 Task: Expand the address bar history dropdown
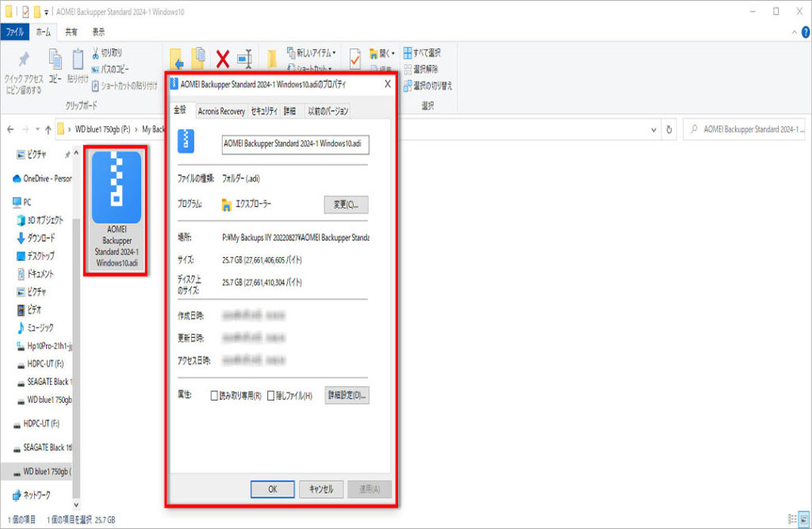pos(654,129)
